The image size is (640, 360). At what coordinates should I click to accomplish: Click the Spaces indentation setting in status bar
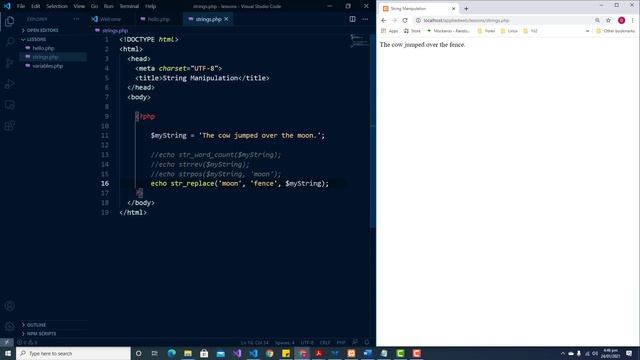coord(284,342)
